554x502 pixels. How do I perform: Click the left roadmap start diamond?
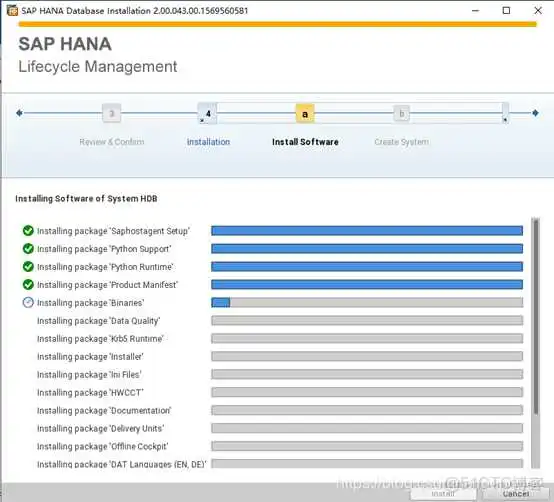pos(19,113)
